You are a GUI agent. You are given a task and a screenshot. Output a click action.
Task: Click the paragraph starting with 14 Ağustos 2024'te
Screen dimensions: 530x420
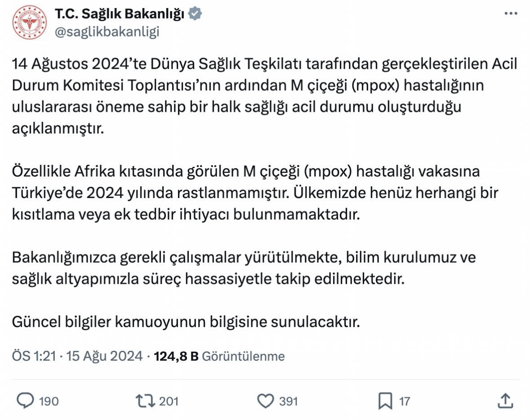tap(264, 96)
